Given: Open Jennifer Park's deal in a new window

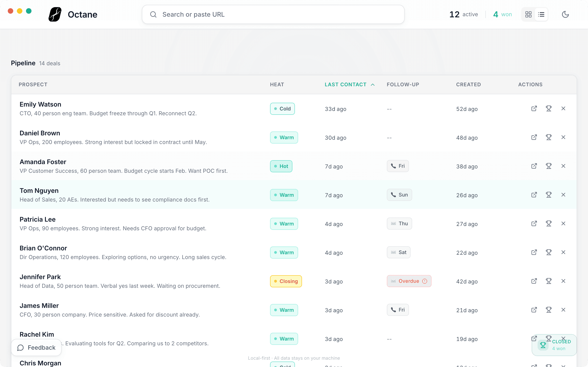Looking at the screenshot, I should point(534,281).
